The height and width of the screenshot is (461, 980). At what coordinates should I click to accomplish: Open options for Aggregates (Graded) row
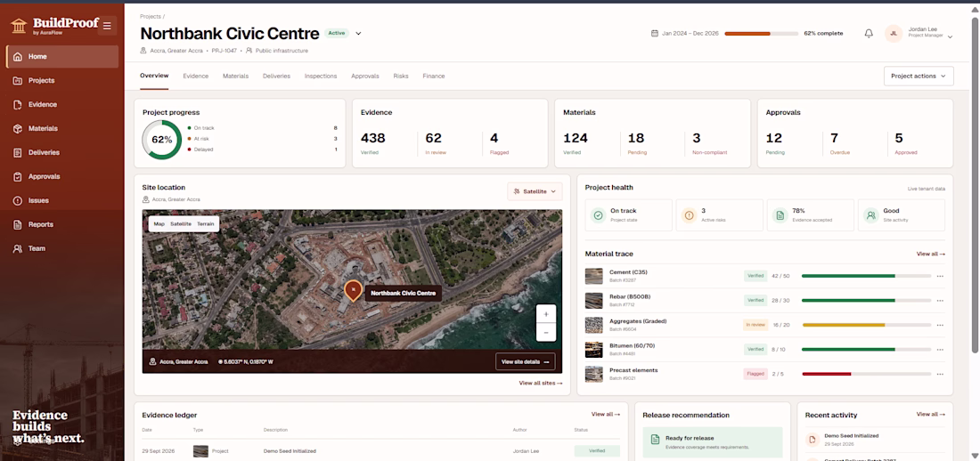pyautogui.click(x=940, y=326)
